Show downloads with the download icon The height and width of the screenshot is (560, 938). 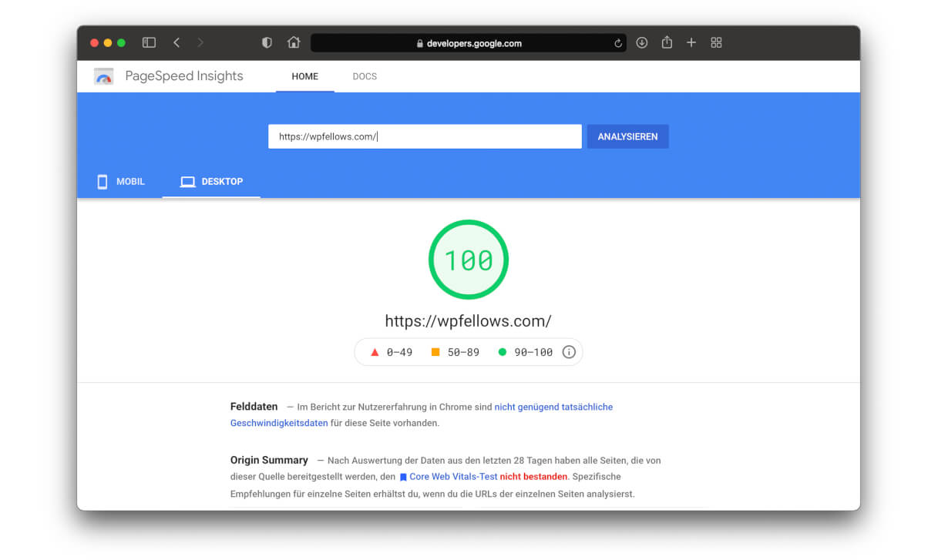coord(641,43)
